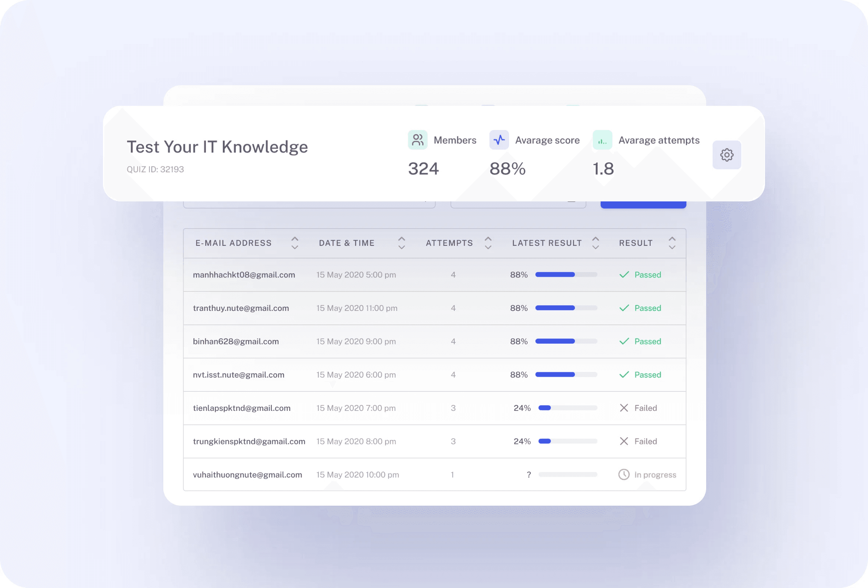Click Passed status for nvt.isst.nute
Screen dimensions: 868x588
tap(648, 374)
